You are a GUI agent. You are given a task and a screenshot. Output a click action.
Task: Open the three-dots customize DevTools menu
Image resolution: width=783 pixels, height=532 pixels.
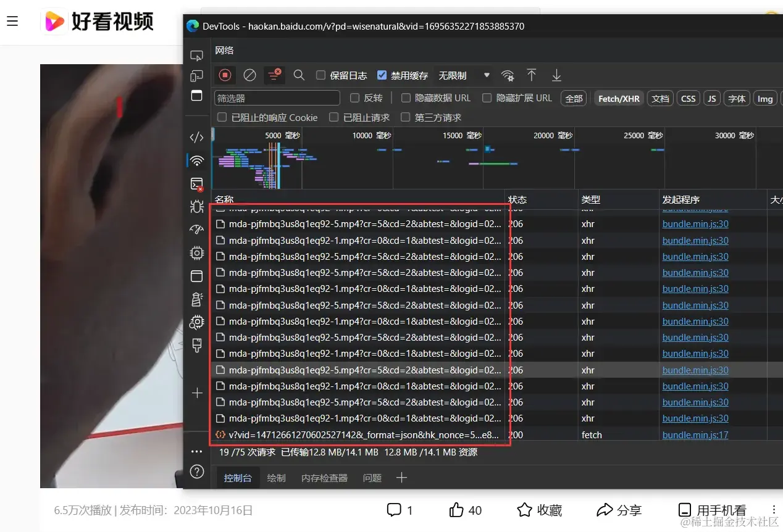(197, 452)
